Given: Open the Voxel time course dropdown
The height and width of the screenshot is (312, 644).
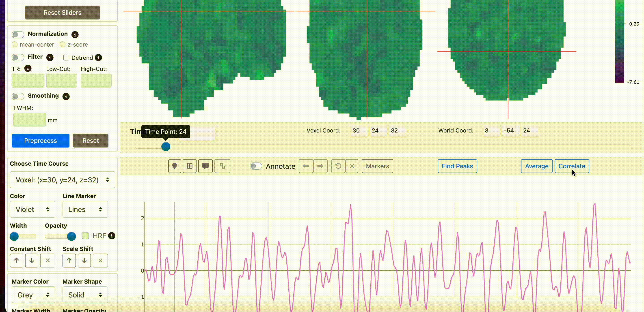Looking at the screenshot, I should click(x=62, y=180).
